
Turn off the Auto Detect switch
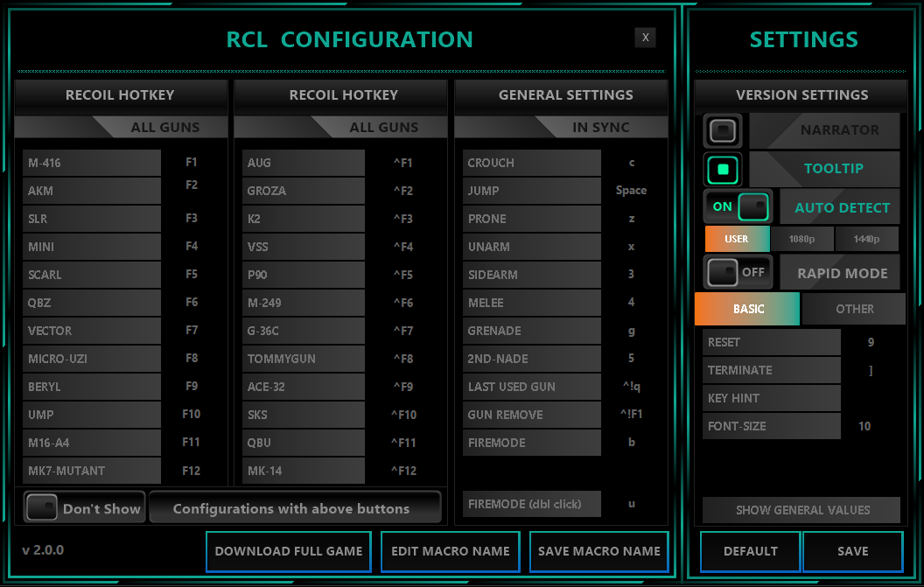tap(738, 207)
